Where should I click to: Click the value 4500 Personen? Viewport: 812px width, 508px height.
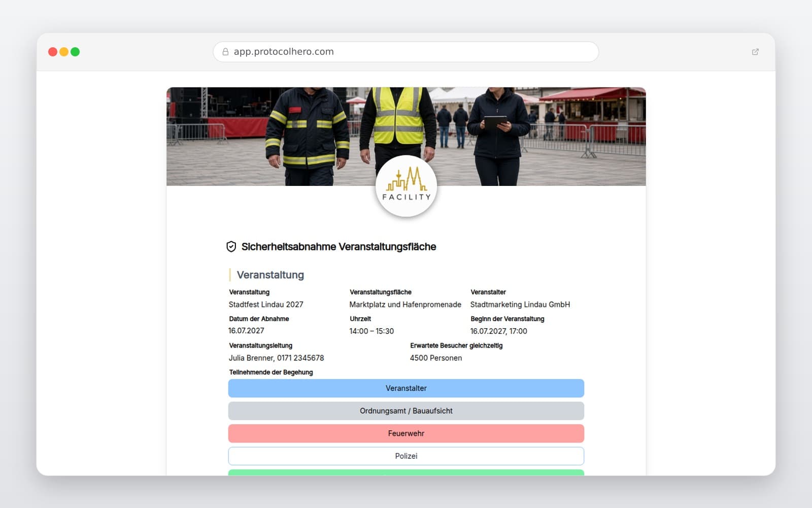(436, 358)
